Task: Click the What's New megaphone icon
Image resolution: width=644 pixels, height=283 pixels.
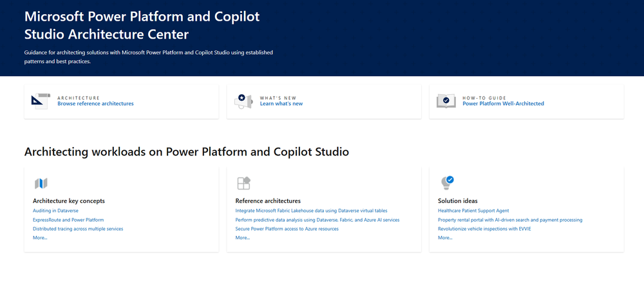Action: (x=243, y=101)
